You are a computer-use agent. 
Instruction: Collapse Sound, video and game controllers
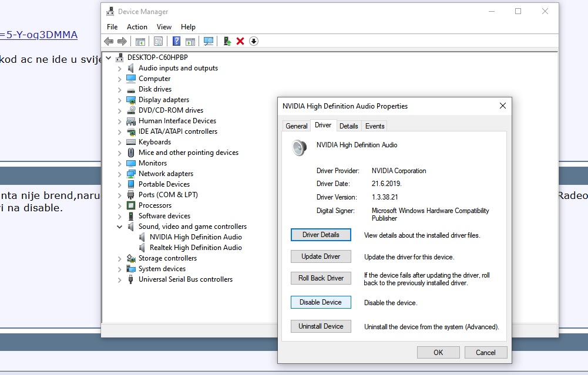click(x=120, y=227)
